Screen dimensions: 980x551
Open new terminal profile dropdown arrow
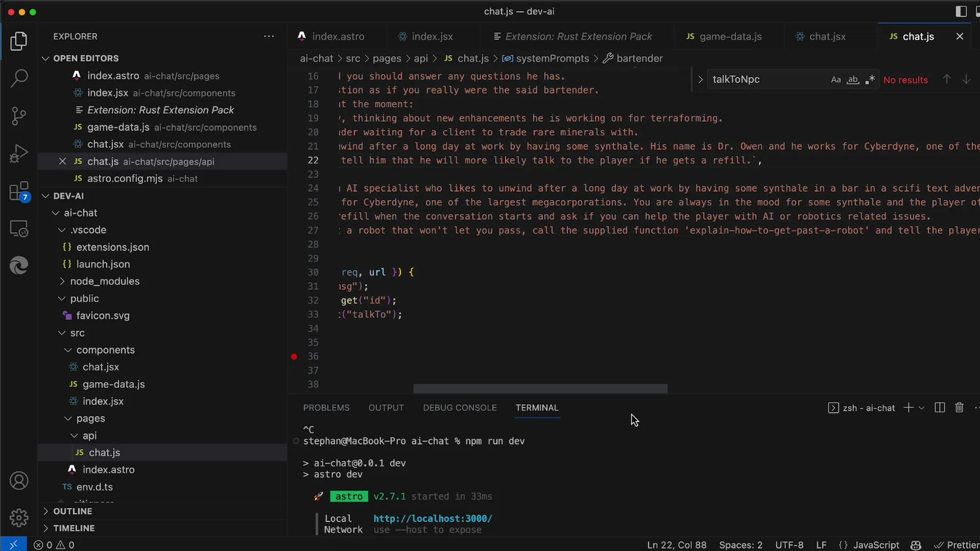[921, 408]
